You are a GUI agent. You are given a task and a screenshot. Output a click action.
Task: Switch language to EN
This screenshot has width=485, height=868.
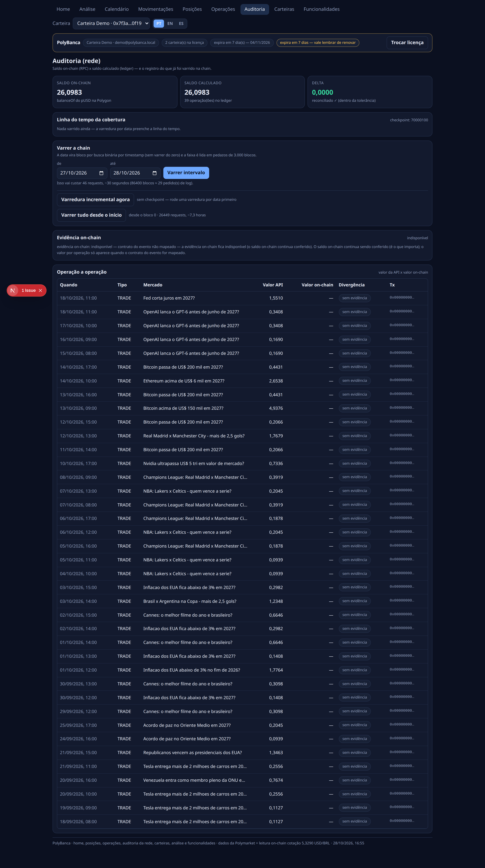(x=170, y=24)
